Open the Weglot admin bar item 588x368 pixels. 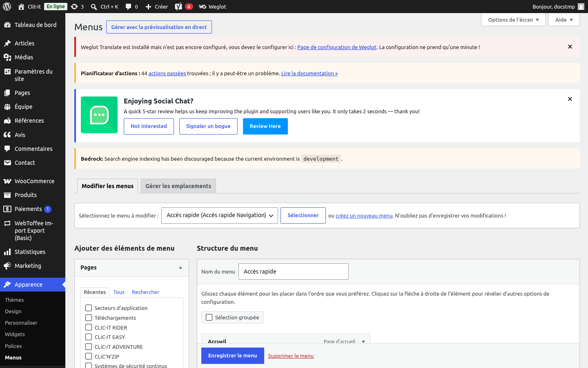coord(212,7)
